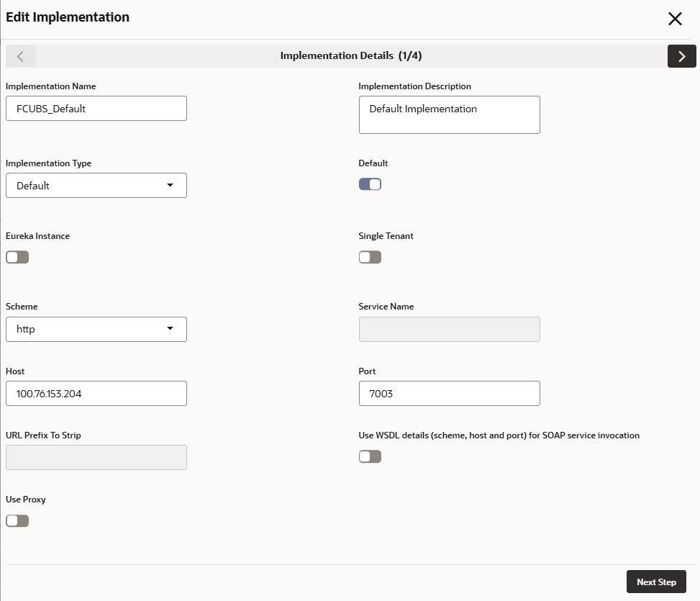Open the Implementation Type dropdown
Image resolution: width=700 pixels, height=601 pixels.
click(x=96, y=186)
